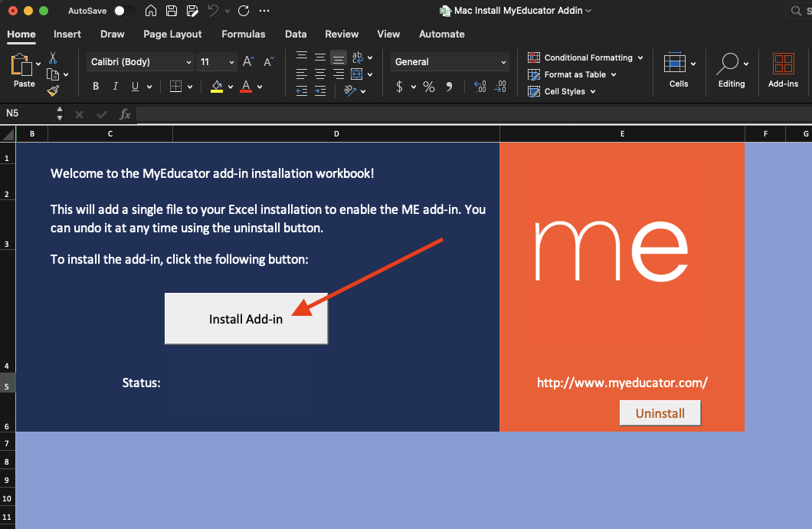This screenshot has height=529, width=812.
Task: Center text horizontally
Action: click(320, 74)
